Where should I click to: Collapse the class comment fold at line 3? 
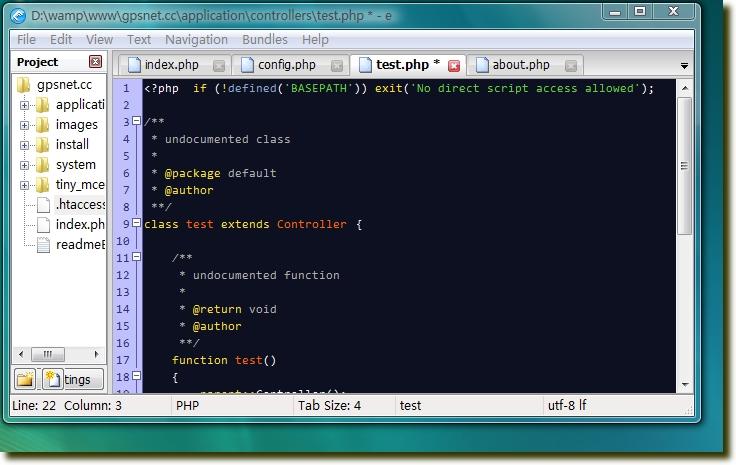(137, 122)
